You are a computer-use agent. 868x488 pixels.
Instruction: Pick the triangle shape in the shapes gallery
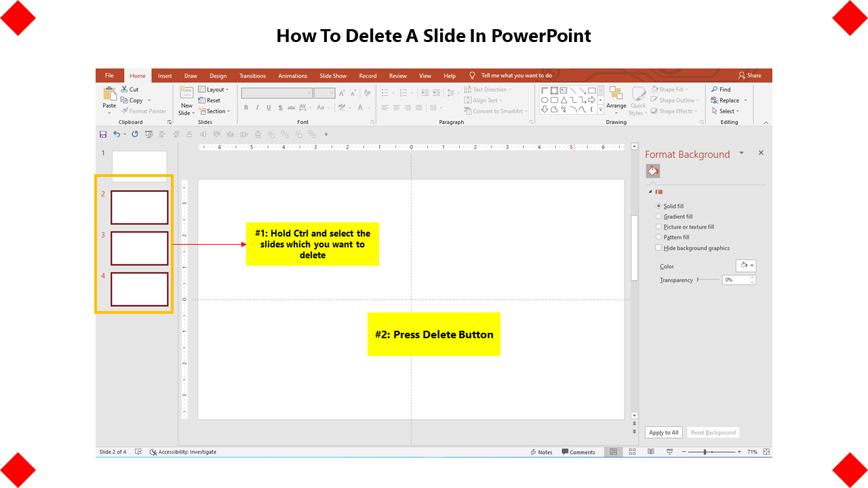click(564, 100)
